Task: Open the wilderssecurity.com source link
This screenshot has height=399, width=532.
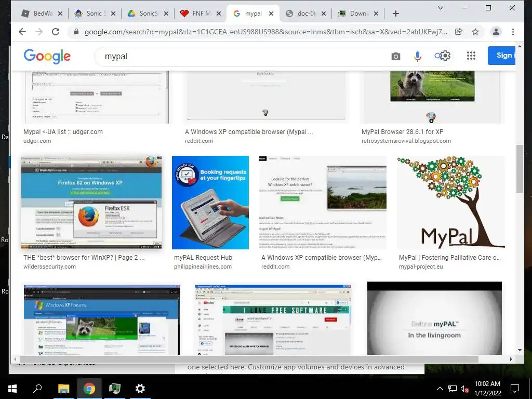Action: point(49,267)
